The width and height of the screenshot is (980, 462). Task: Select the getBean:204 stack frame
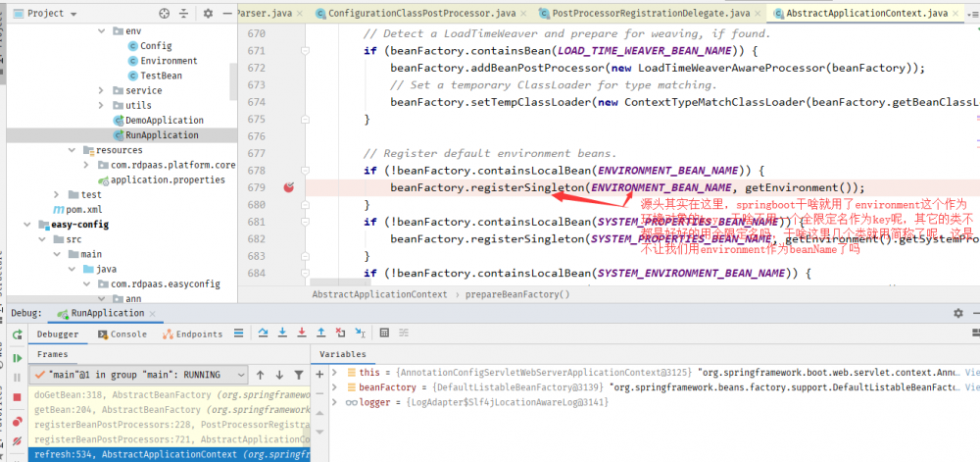coord(170,410)
